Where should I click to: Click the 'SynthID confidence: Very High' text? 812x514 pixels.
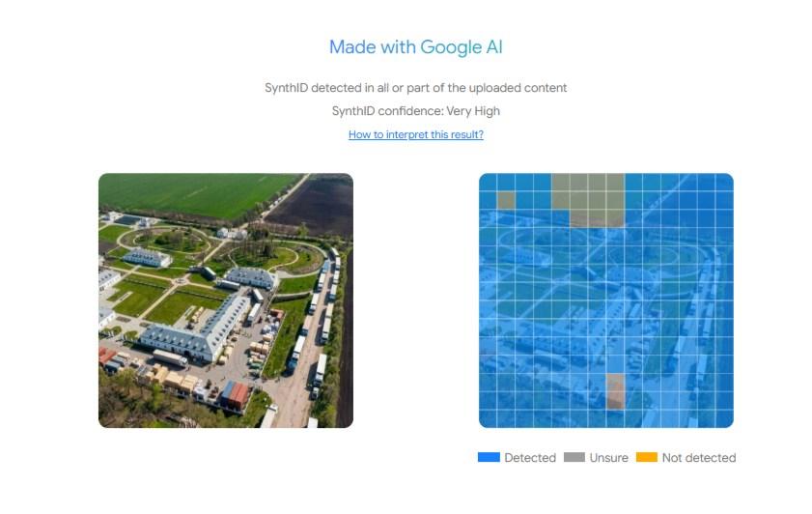pos(415,111)
